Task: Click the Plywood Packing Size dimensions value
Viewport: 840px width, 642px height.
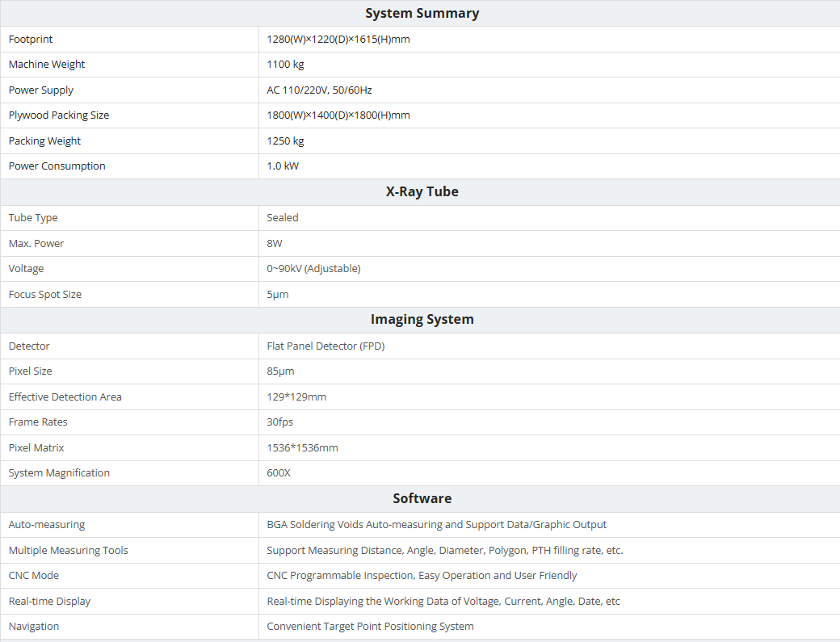Action: [338, 115]
